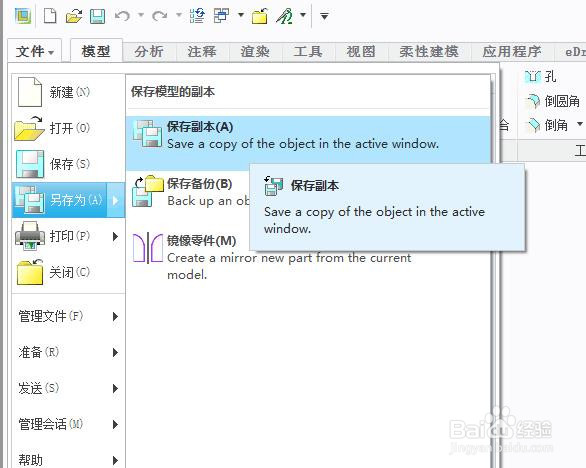The width and height of the screenshot is (586, 468).
Task: Open the 文件 menu
Action: click(x=35, y=51)
